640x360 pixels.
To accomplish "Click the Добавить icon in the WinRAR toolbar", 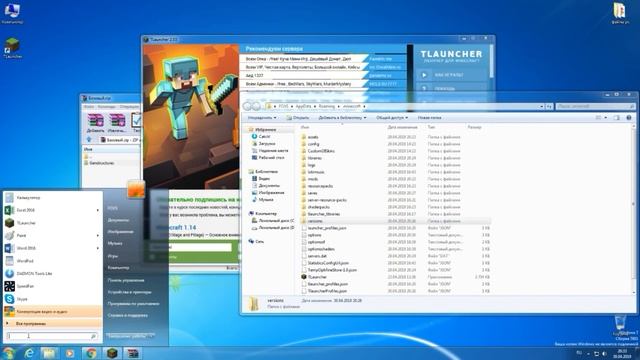I will click(x=95, y=123).
